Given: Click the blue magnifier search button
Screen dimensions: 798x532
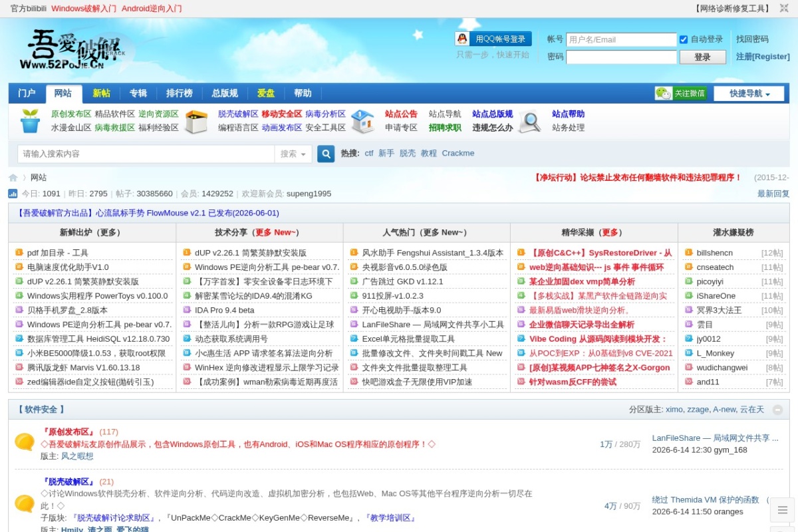Looking at the screenshot, I should click(326, 154).
